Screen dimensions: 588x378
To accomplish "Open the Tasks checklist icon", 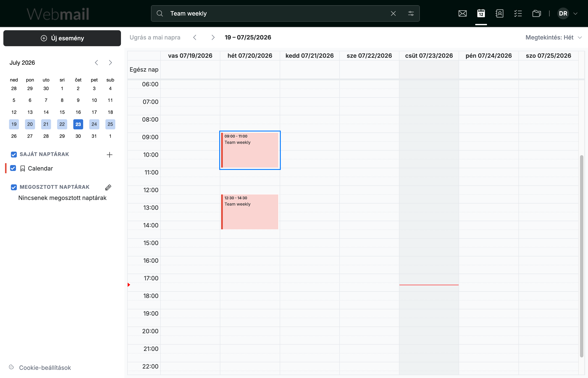I will [518, 13].
